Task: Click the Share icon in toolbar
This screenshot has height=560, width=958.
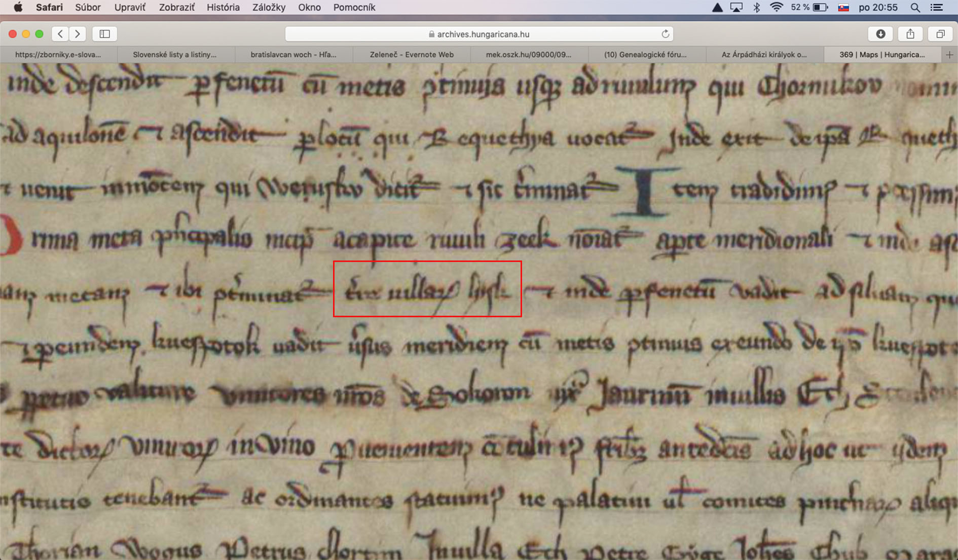Action: coord(910,34)
